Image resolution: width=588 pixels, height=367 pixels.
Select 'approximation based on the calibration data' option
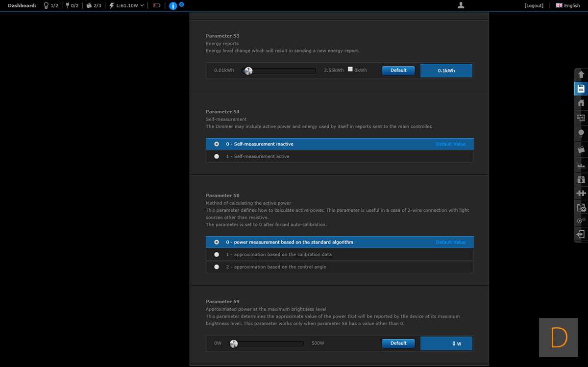(217, 254)
